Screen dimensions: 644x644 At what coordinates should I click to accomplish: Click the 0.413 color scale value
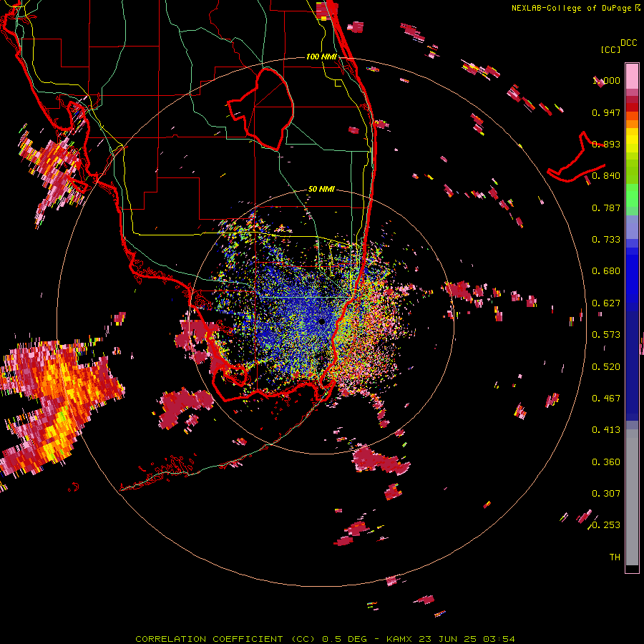(606, 430)
